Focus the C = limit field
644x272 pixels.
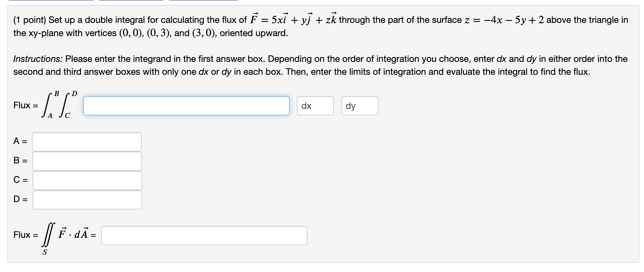point(87,180)
